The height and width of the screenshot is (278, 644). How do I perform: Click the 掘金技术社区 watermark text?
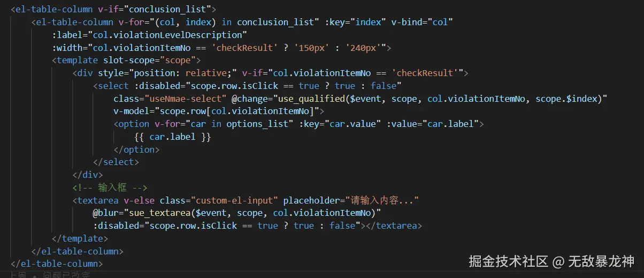508,261
